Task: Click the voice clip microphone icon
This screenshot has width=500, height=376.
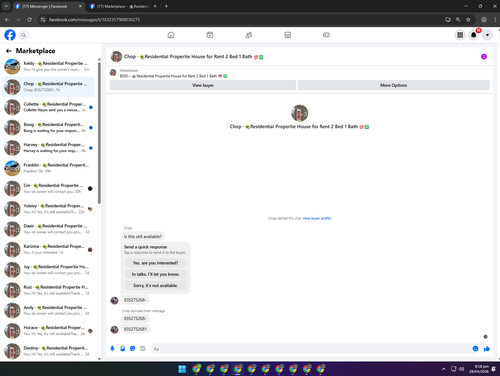Action: [112, 348]
